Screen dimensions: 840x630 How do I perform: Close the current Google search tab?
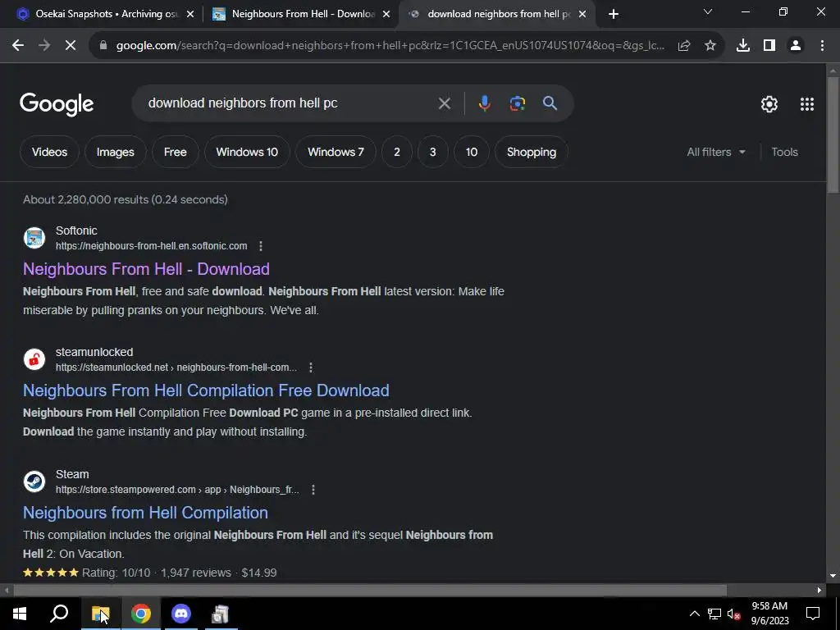click(582, 15)
